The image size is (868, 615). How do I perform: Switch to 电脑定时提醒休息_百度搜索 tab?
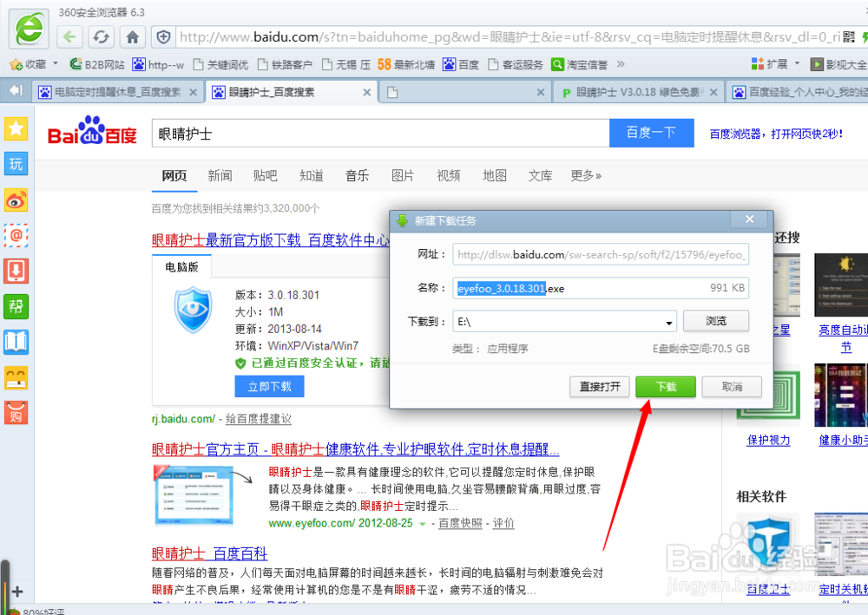[117, 92]
